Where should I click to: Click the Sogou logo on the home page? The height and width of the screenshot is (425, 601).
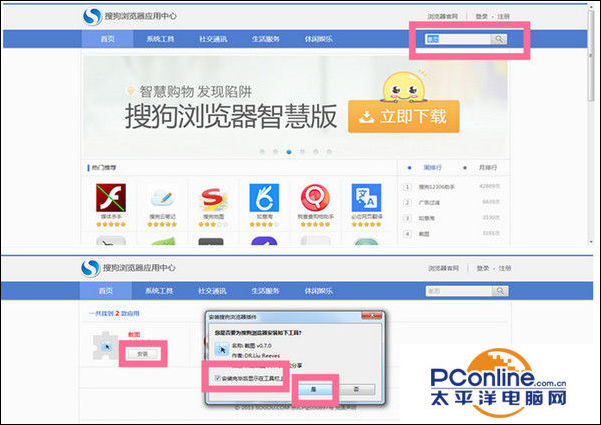tap(92, 16)
